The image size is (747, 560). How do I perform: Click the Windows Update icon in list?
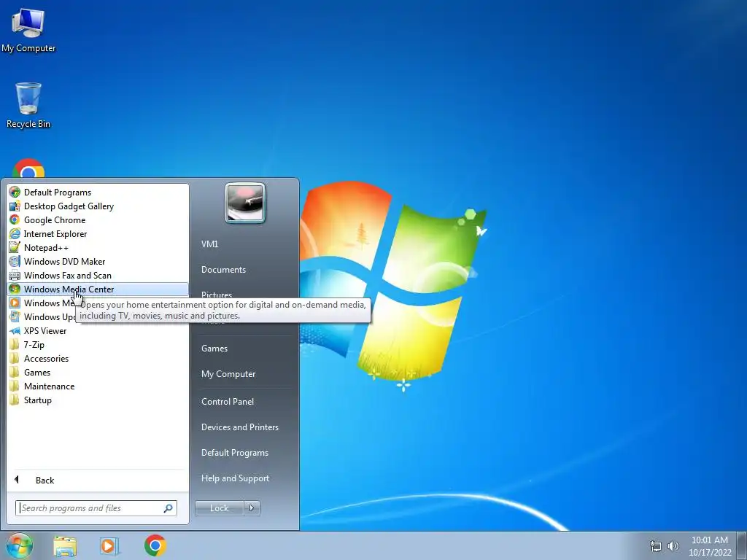click(x=15, y=316)
